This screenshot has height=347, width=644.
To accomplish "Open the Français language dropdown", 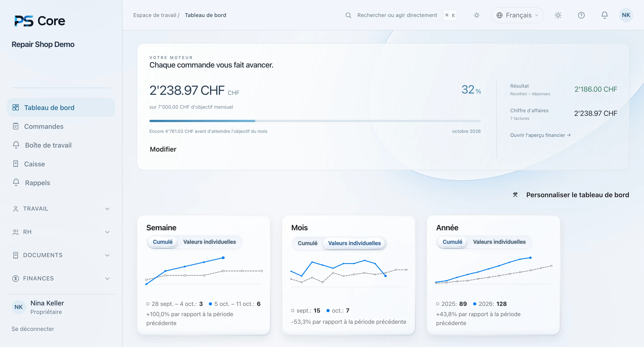I will tap(517, 15).
